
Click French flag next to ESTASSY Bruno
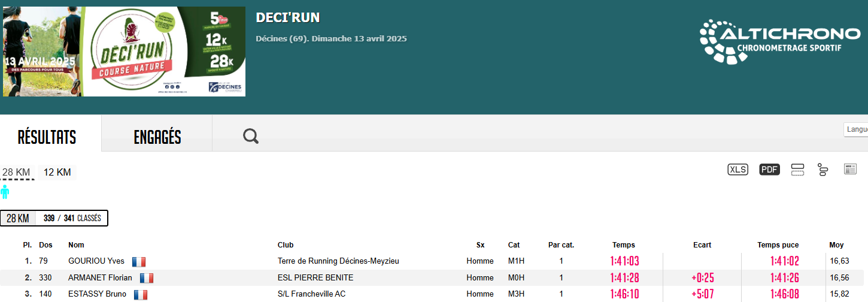tap(141, 294)
